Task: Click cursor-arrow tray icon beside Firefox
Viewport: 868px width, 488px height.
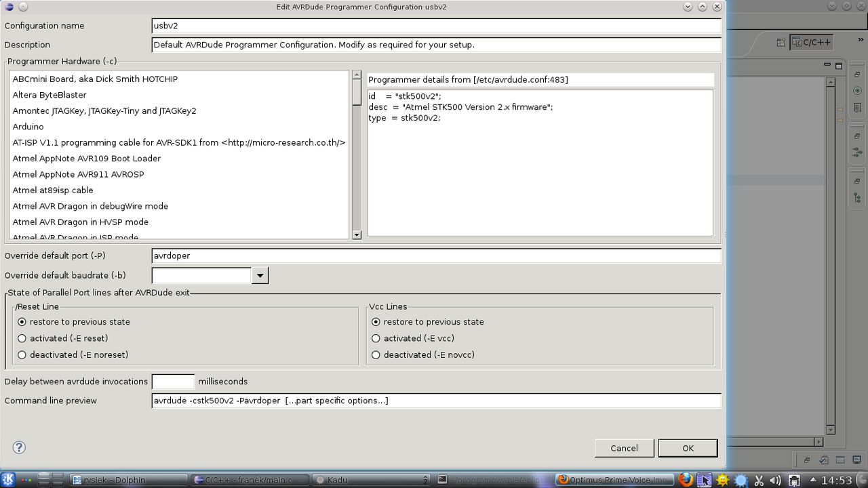Action: click(705, 480)
